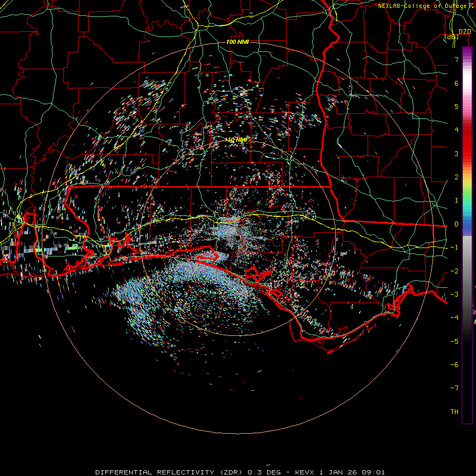The image size is (476, 476).
Task: Click the "KEVX" radar site identifier
Action: coord(305,472)
